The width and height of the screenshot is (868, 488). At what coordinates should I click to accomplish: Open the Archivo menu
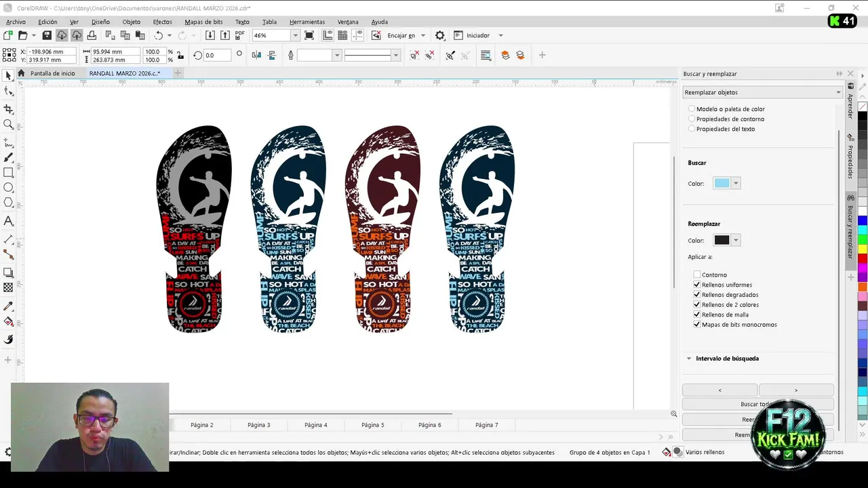coord(16,22)
